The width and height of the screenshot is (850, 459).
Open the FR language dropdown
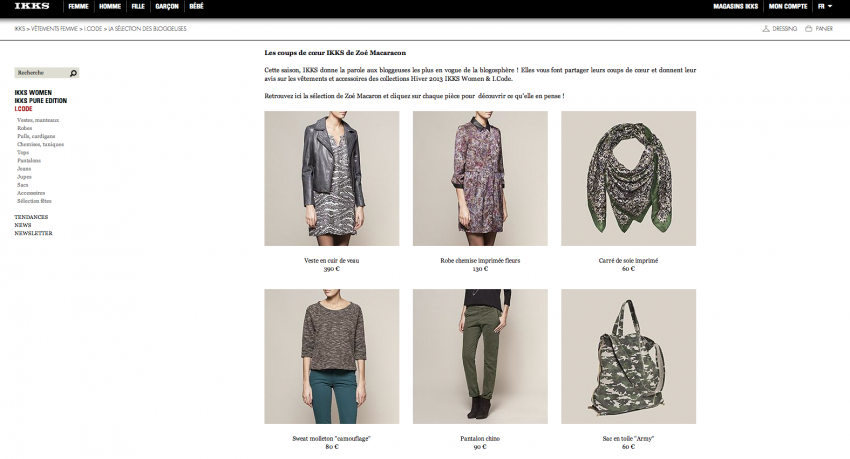[x=825, y=7]
